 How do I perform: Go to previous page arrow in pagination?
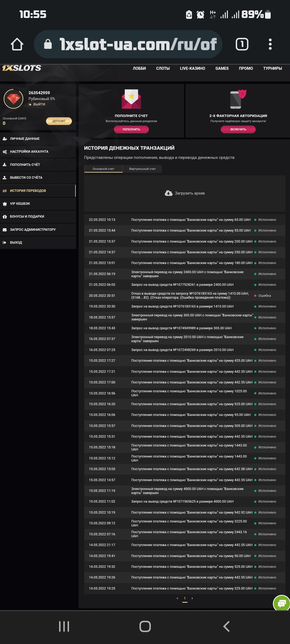coord(177,598)
